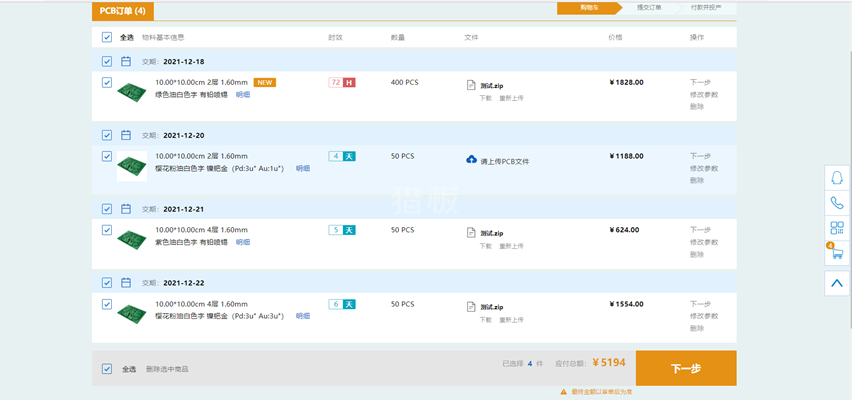Expand 明细 details for the 400 PCS order
Image resolution: width=852 pixels, height=400 pixels.
tap(243, 94)
